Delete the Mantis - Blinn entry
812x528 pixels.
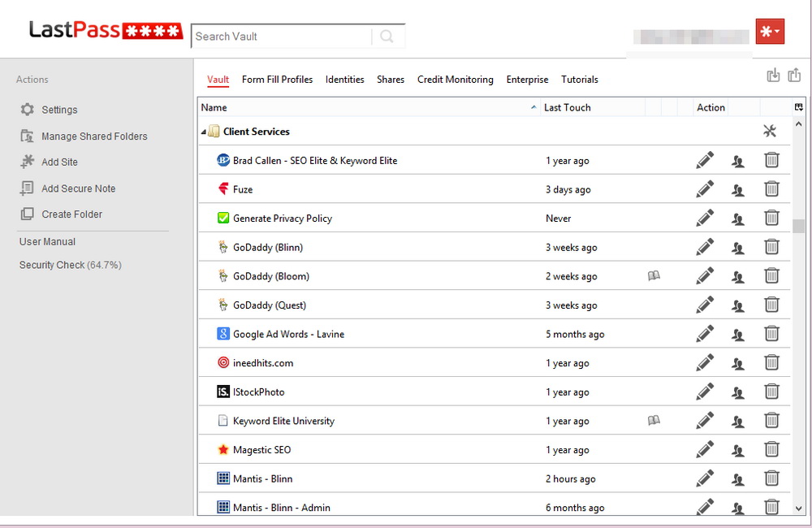click(771, 478)
